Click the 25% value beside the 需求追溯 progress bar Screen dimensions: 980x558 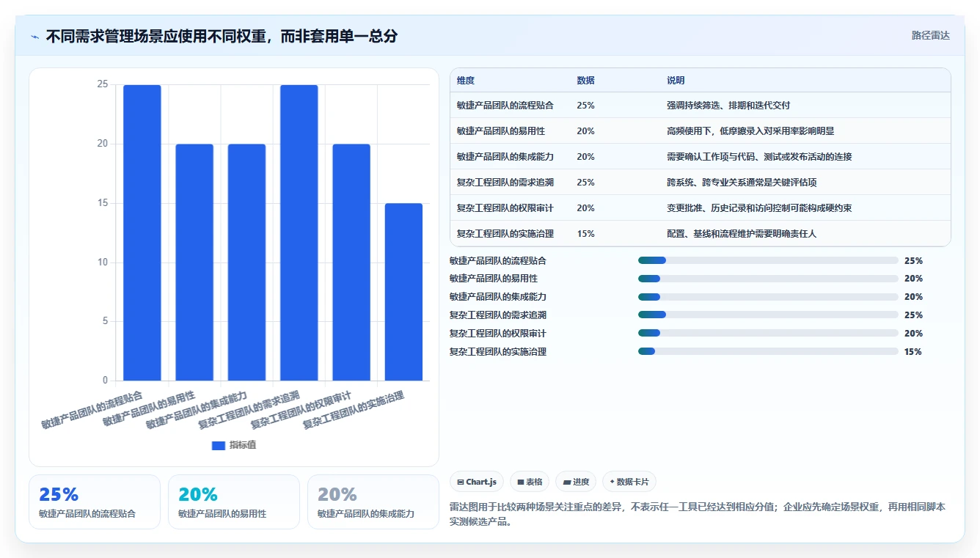(913, 315)
